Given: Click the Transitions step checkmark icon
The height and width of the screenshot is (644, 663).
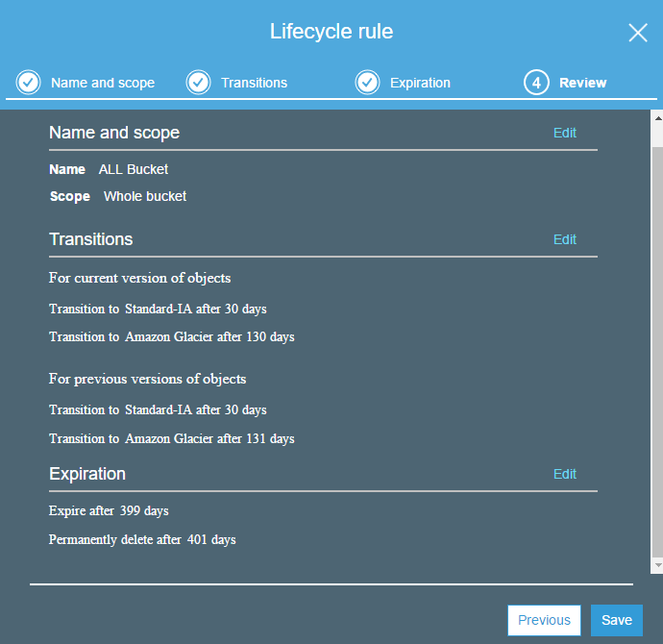Looking at the screenshot, I should pyautogui.click(x=198, y=82).
